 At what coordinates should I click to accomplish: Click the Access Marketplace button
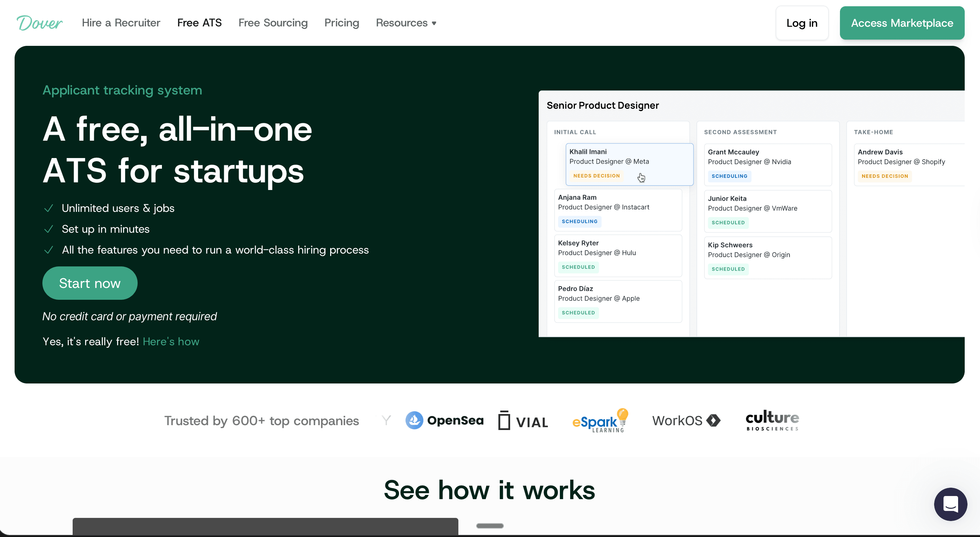point(902,23)
